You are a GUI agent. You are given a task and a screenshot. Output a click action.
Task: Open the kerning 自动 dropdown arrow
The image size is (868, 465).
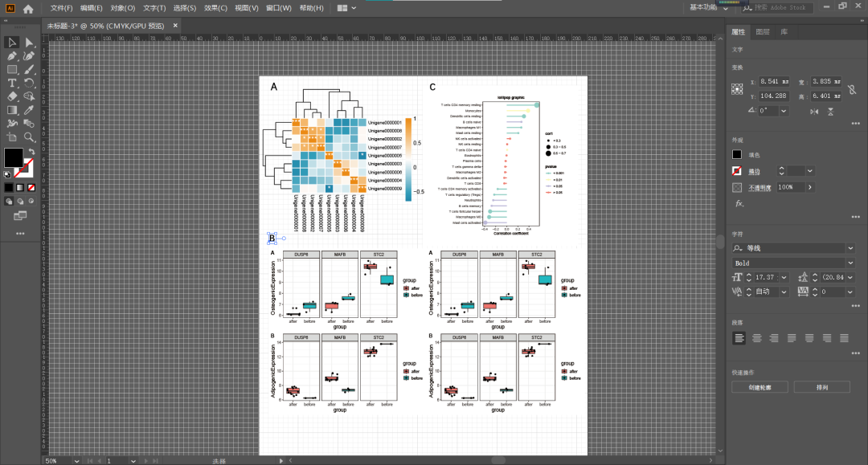(x=784, y=292)
